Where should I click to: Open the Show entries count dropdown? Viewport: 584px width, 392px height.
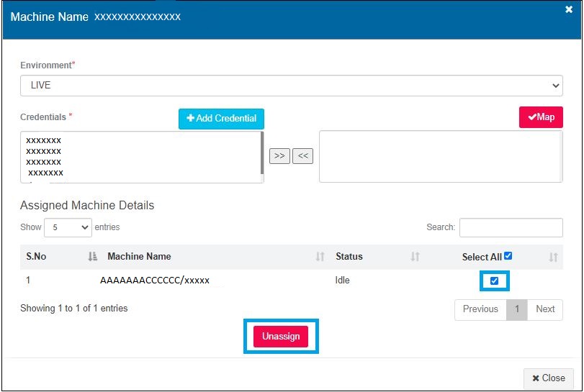click(x=68, y=227)
